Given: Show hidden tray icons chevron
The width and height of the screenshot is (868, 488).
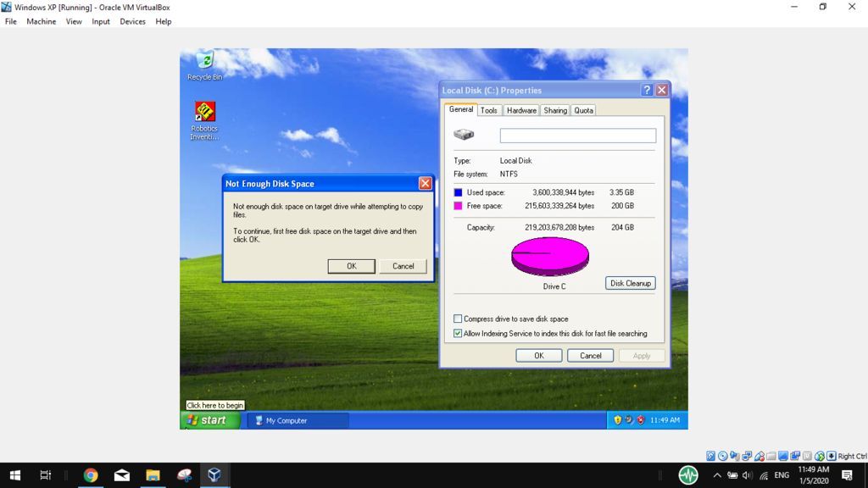Looking at the screenshot, I should pyautogui.click(x=717, y=475).
